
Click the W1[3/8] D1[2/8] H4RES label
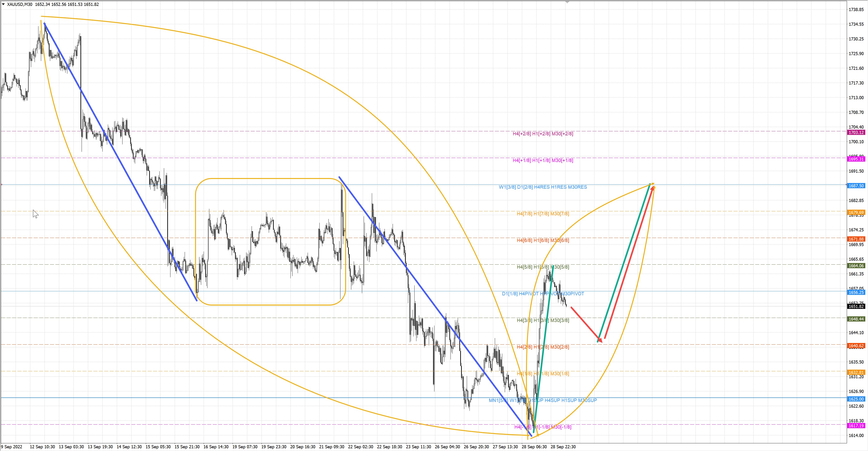542,187
